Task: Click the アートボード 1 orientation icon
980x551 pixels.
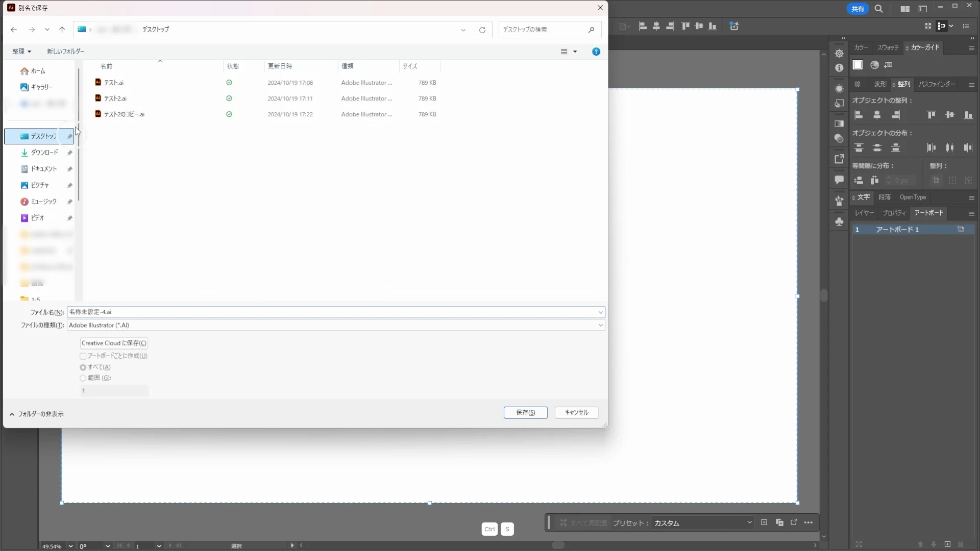Action: tap(961, 230)
